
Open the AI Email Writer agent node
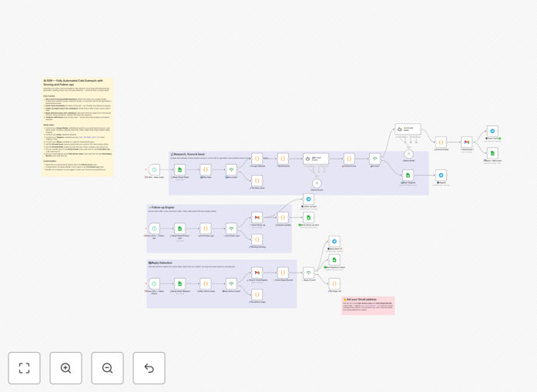pyautogui.click(x=408, y=129)
